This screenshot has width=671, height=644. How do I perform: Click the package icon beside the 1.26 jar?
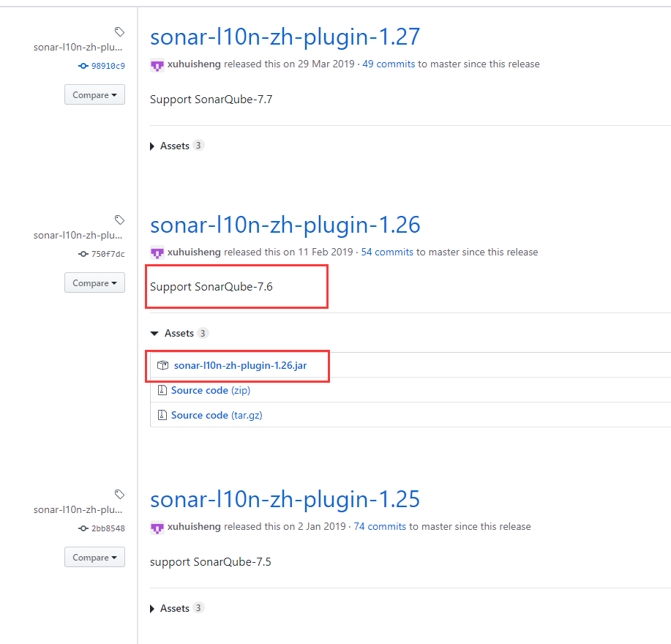[x=162, y=365]
